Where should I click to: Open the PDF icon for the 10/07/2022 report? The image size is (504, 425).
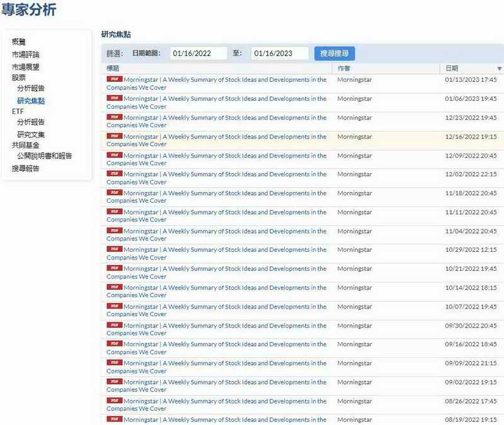point(115,306)
